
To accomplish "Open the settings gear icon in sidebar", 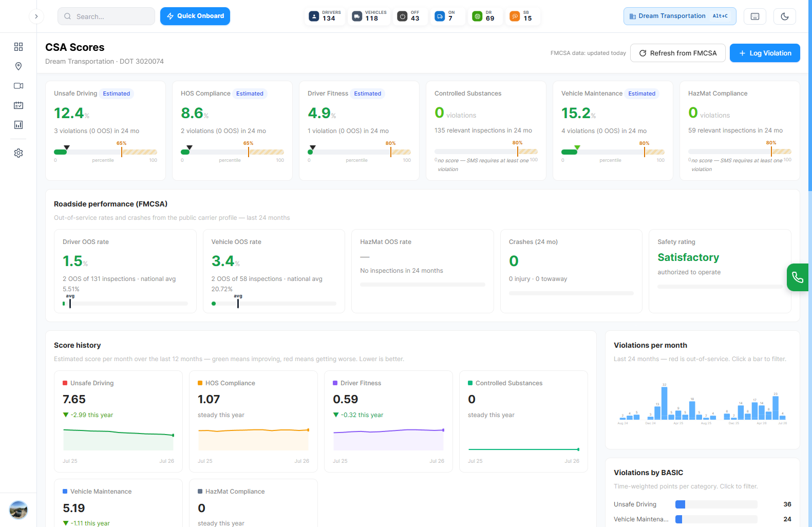I will click(x=18, y=153).
